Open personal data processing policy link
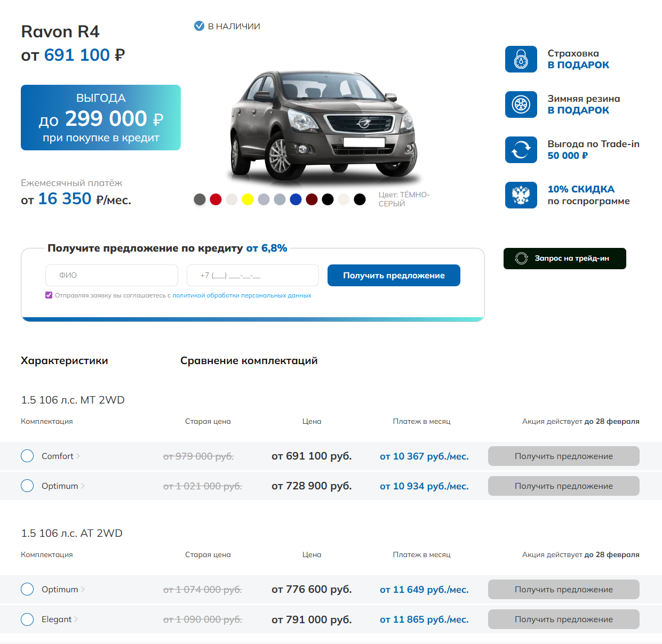 242,295
